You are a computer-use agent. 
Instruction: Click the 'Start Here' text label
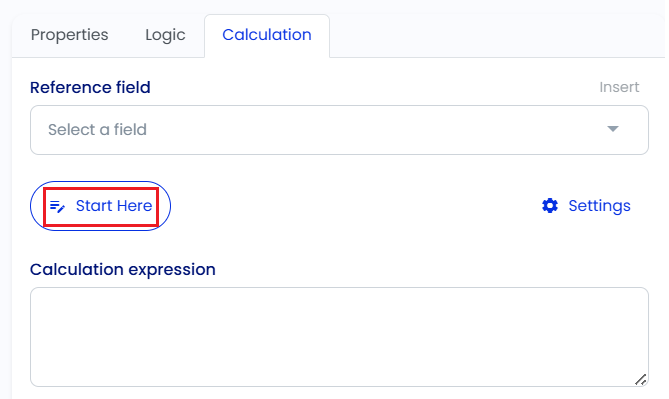pyautogui.click(x=114, y=206)
